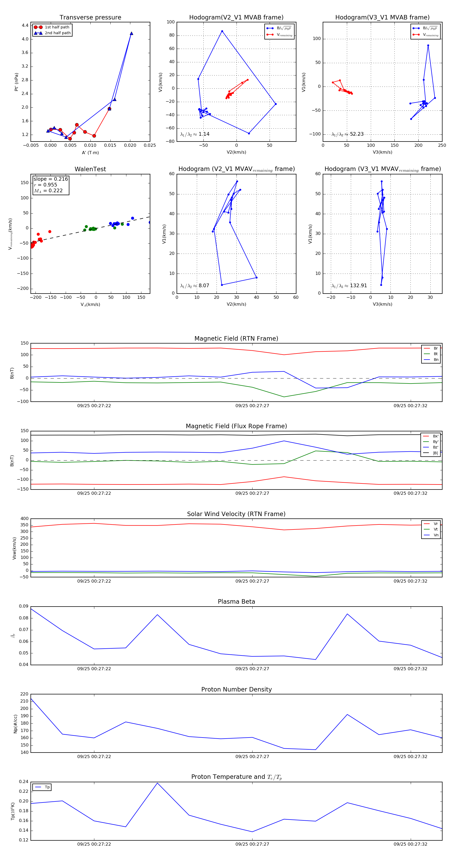Select the "Tp" legend entry
Screen dimensions: 473x868
[x=42, y=788]
